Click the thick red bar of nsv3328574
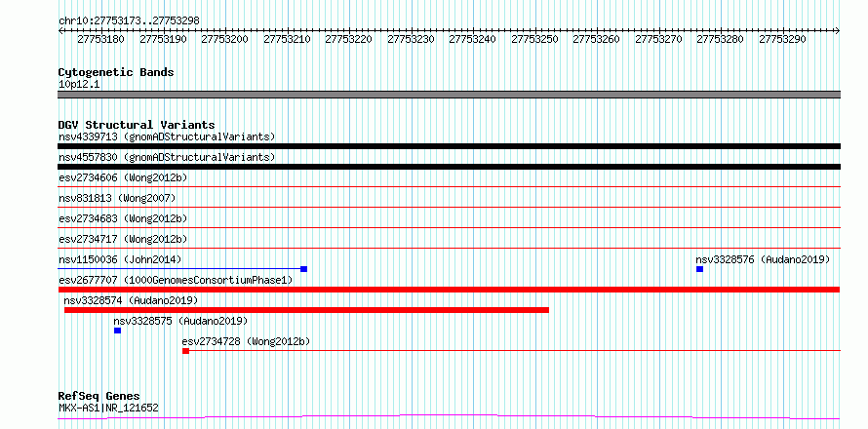 click(x=306, y=310)
